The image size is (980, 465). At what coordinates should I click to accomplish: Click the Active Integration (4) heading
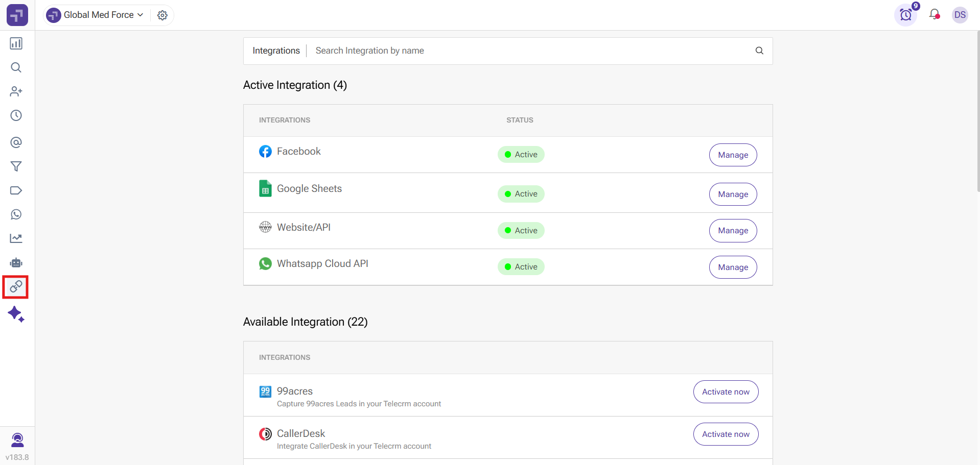coord(295,85)
